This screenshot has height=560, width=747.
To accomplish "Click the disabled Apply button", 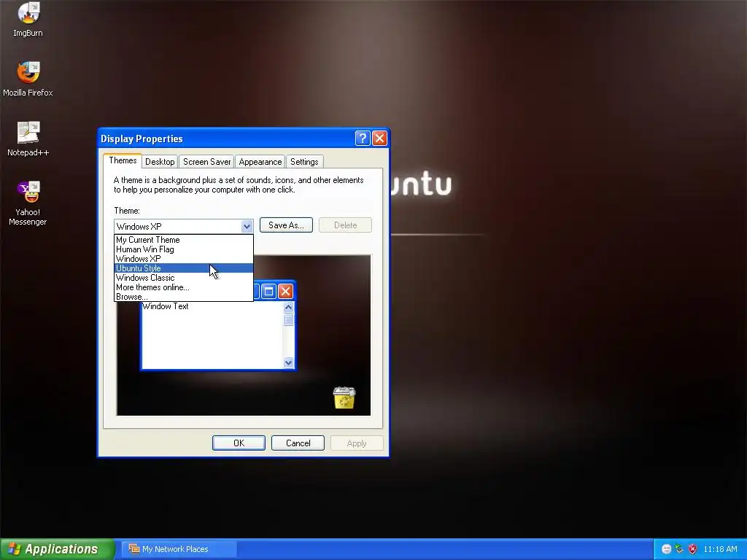I will (x=357, y=443).
